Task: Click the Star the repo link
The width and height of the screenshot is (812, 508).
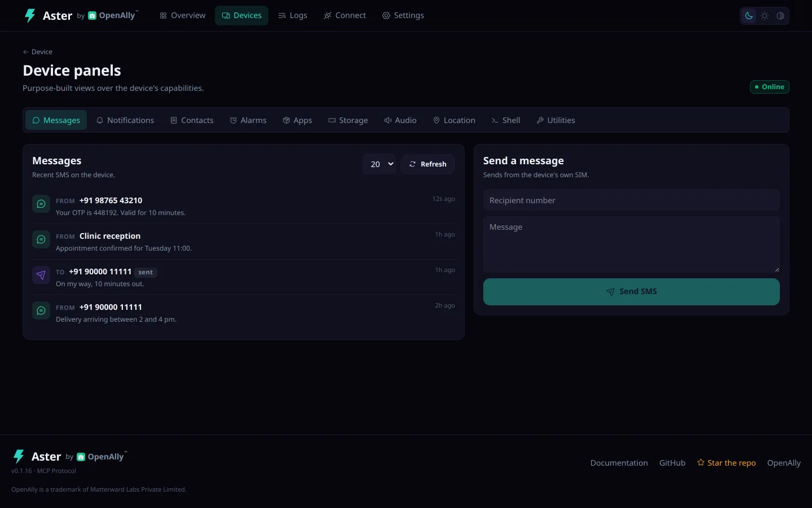Action: 726,463
